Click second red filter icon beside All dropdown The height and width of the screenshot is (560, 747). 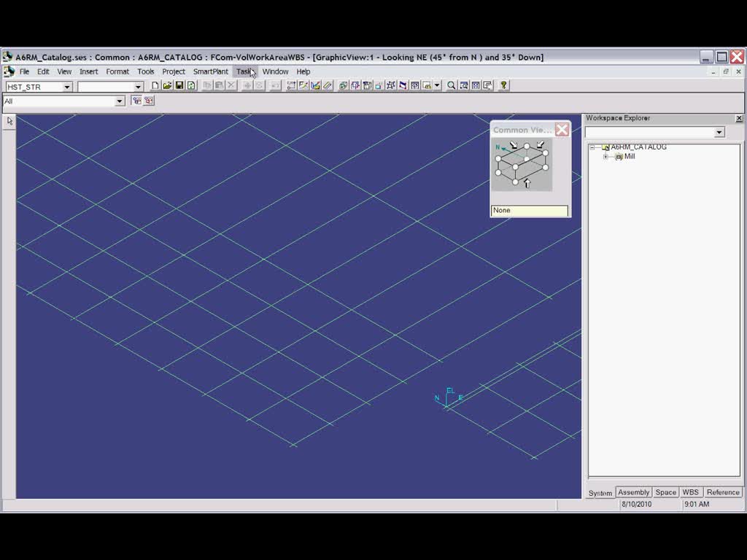tap(149, 101)
